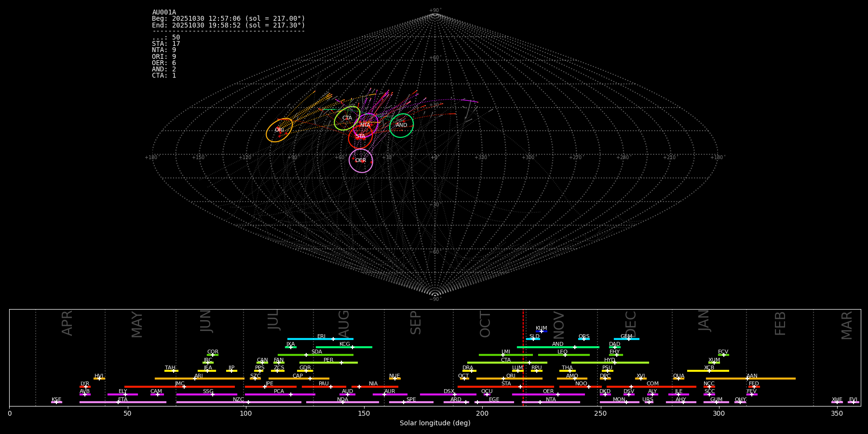Click the NZC shower bar in the timeline

[x=239, y=402]
